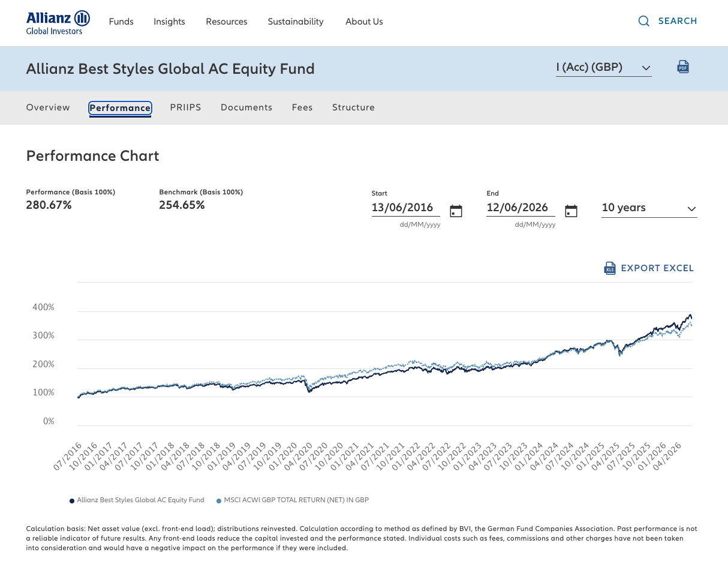Click the 04/2020 x-axis label
The image size is (728, 582).
point(298,457)
